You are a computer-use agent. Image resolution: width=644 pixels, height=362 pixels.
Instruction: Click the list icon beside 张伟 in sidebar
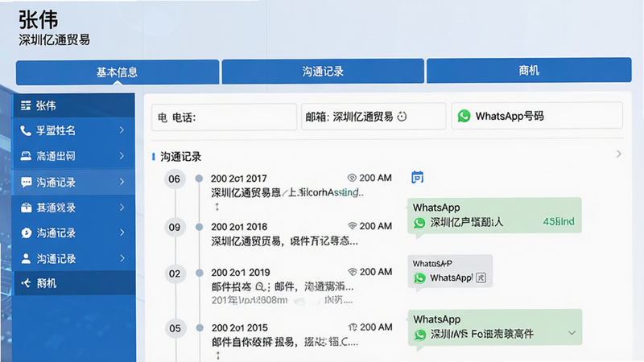26,106
